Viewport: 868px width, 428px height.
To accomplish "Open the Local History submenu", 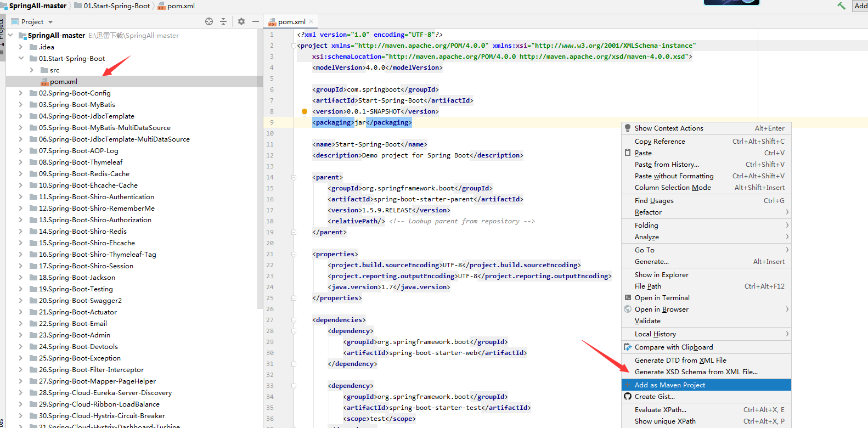I will click(x=706, y=334).
